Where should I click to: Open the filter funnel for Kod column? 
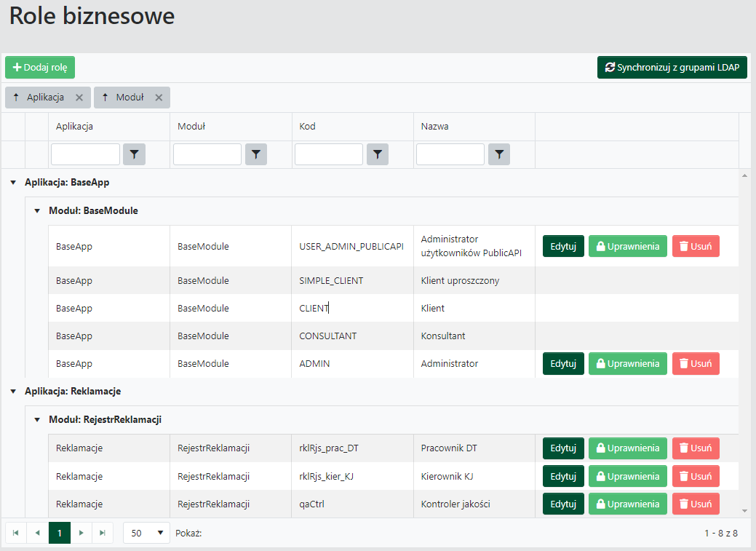pos(377,154)
